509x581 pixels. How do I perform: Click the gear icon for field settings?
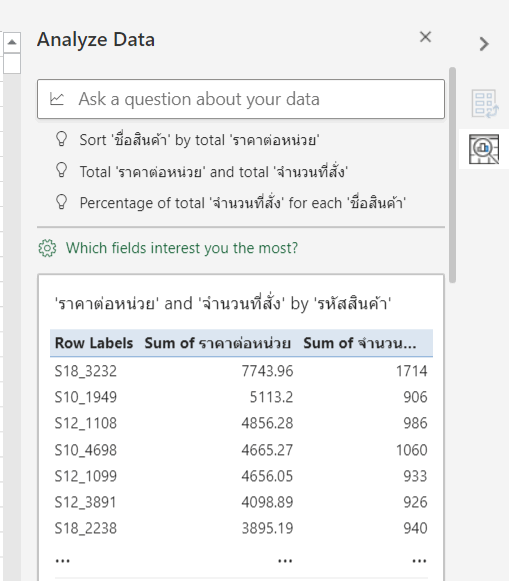point(47,248)
